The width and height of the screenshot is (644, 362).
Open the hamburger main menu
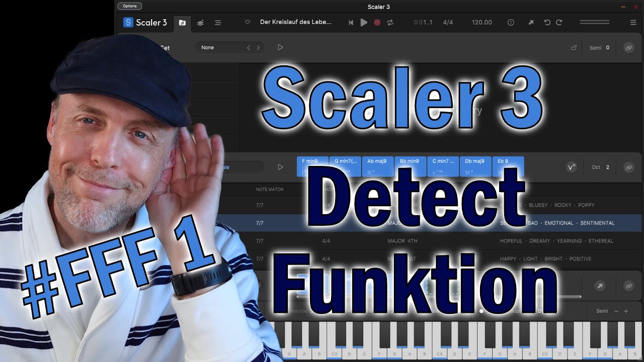(633, 23)
